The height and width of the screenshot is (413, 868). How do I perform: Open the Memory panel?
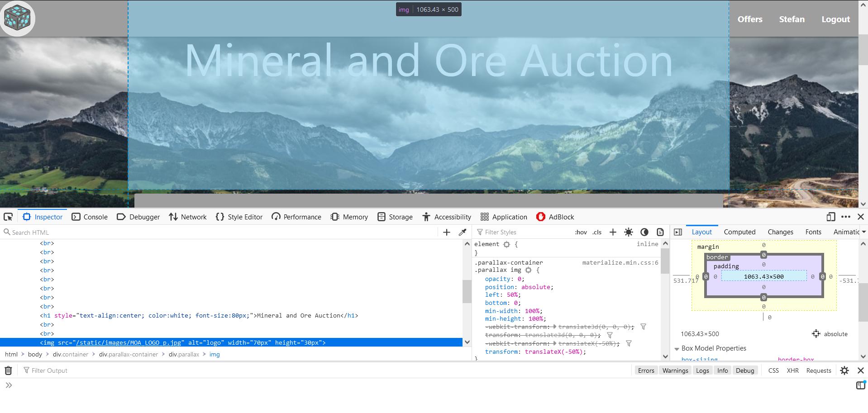pos(349,217)
